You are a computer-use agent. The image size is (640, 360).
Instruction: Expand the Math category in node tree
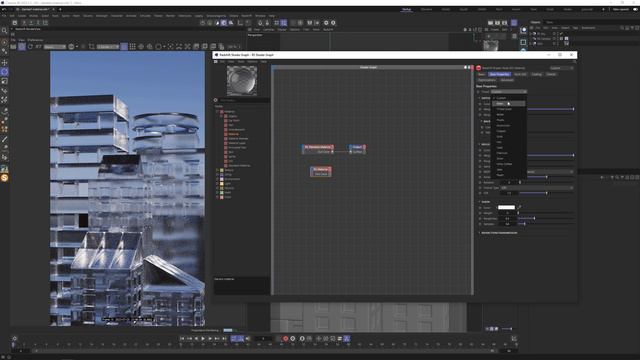[x=218, y=192]
